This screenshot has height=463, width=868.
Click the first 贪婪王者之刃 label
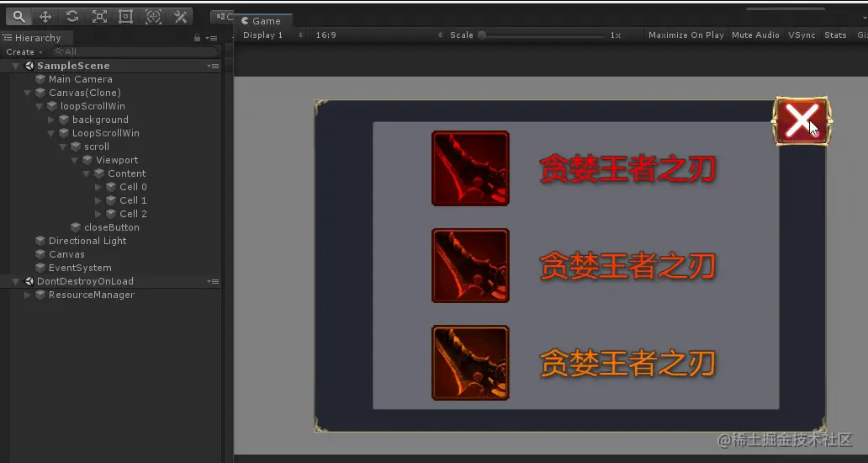(x=627, y=168)
